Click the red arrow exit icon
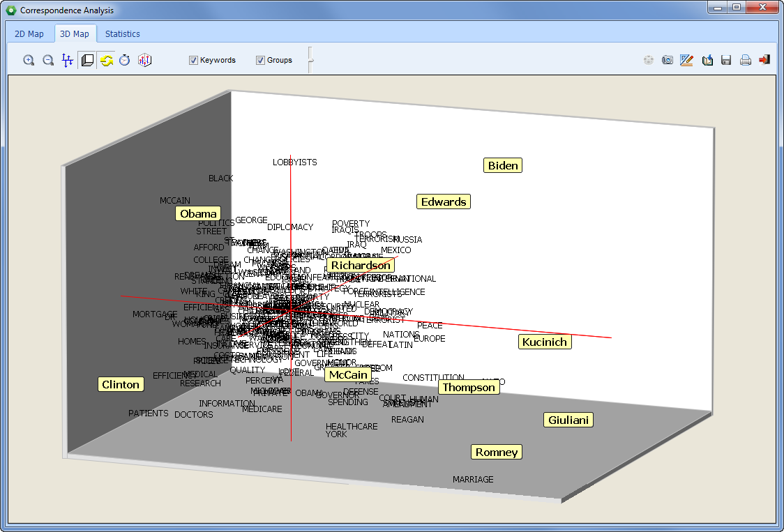The image size is (784, 532). [x=764, y=61]
